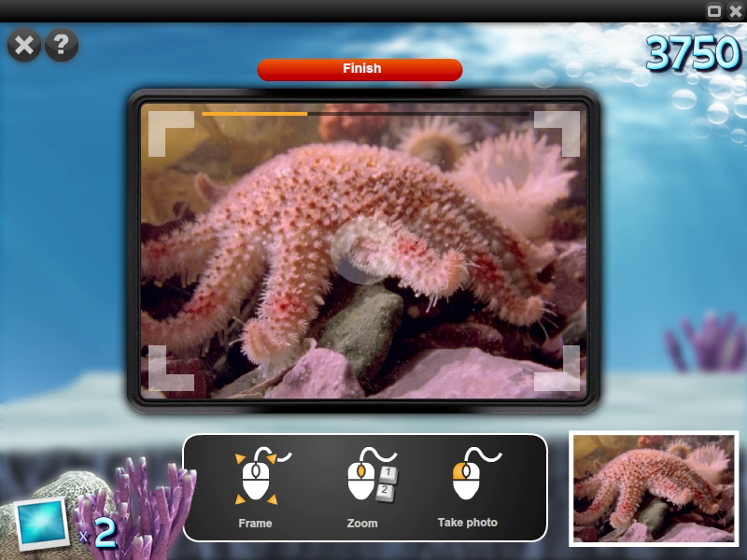This screenshot has height=560, width=747.
Task: Click the Take photo mouse icon
Action: pyautogui.click(x=467, y=476)
